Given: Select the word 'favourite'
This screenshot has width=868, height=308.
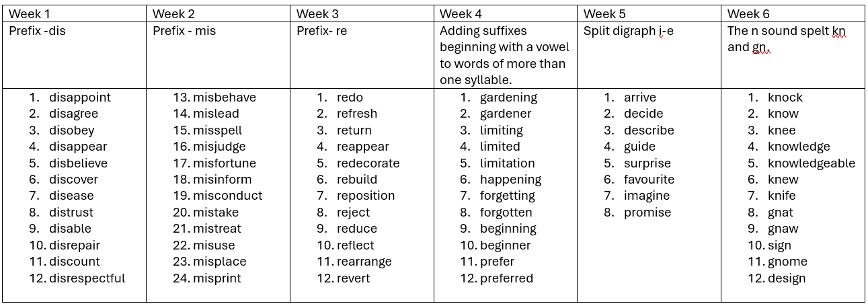Looking at the screenshot, I should pos(649,180).
